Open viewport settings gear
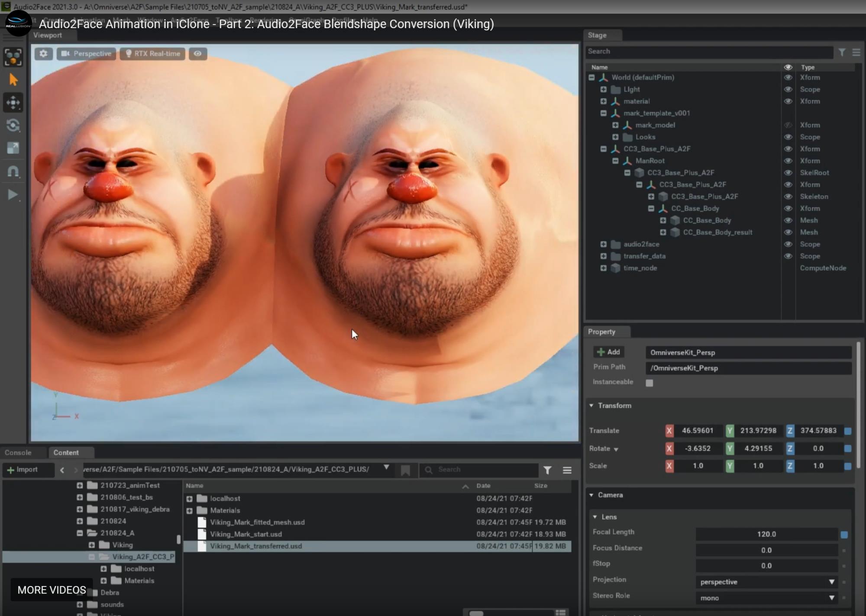This screenshot has width=866, height=616. coord(44,54)
